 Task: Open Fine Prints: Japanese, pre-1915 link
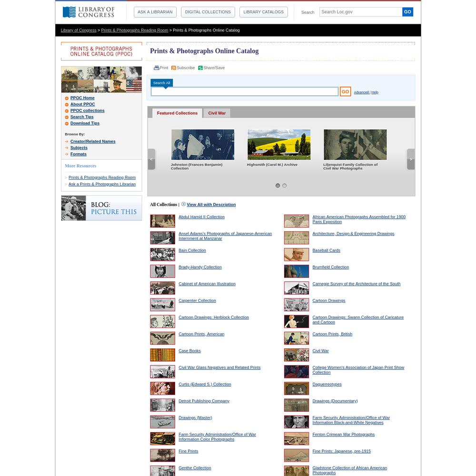pyautogui.click(x=341, y=451)
